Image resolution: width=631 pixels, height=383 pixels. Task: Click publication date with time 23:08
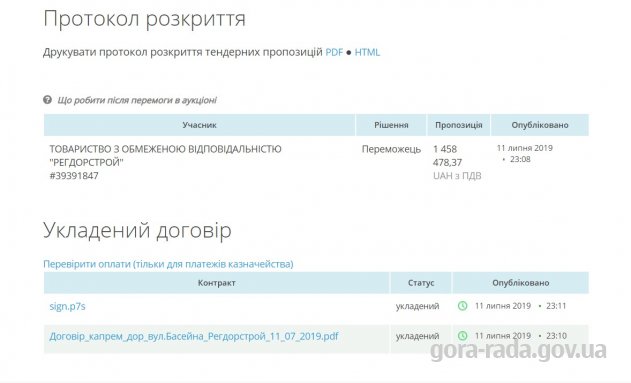tap(525, 154)
